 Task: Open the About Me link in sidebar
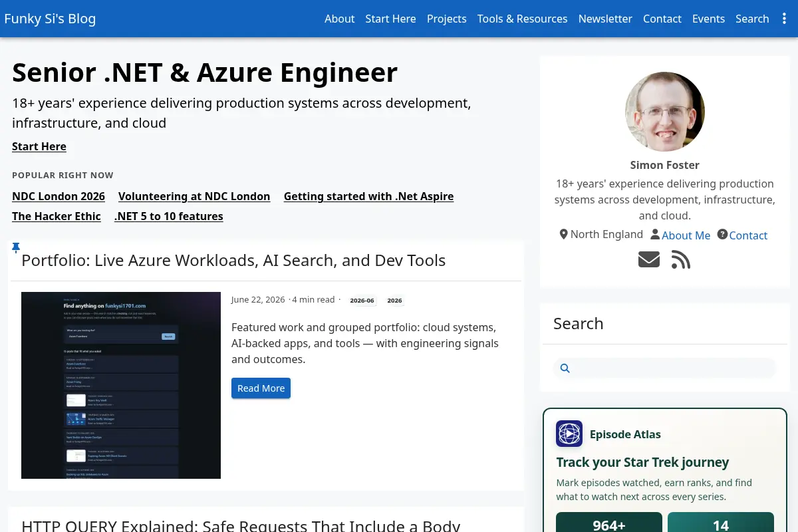pyautogui.click(x=686, y=235)
